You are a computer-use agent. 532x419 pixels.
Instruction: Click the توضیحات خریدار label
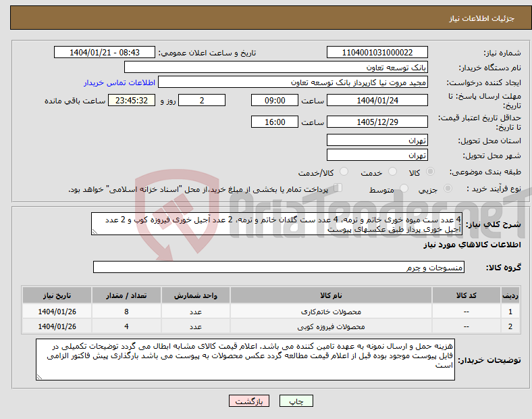tap(489, 360)
